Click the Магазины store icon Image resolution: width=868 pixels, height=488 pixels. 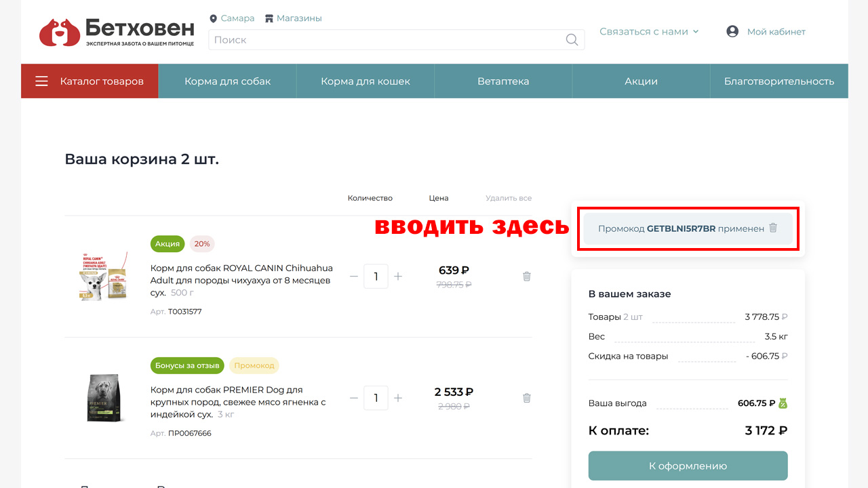coord(269,19)
